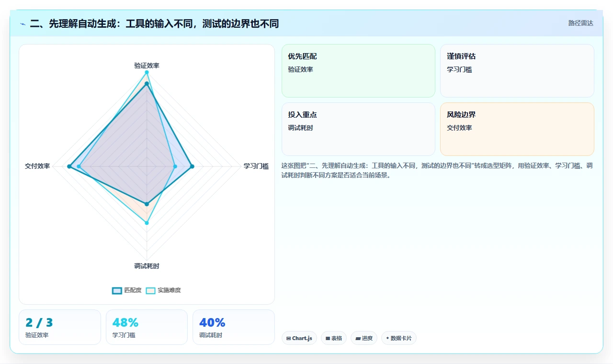The image size is (613, 364).
Task: Click the 匹配度 data point on 学习门槛 axis
Action: (x=192, y=166)
